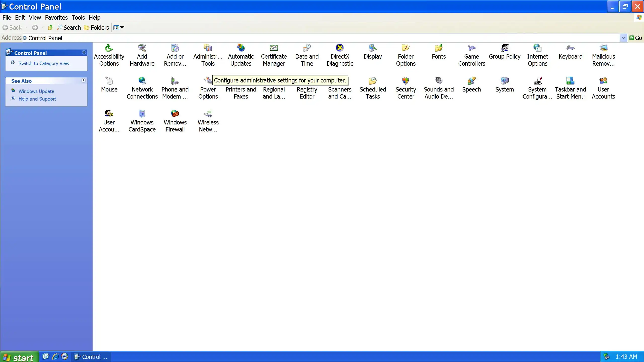Image resolution: width=644 pixels, height=362 pixels.
Task: Click the Windows Update link
Action: point(36,91)
